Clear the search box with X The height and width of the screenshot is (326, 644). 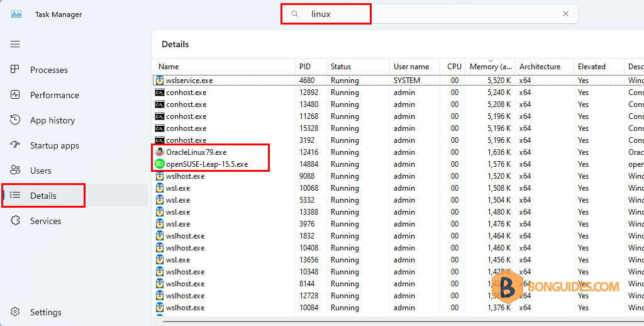click(x=565, y=14)
